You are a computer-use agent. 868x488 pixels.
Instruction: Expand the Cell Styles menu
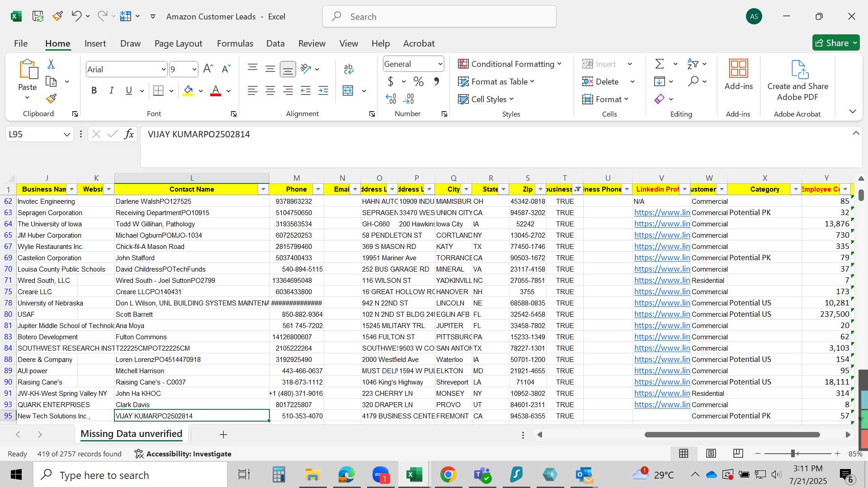(x=486, y=99)
